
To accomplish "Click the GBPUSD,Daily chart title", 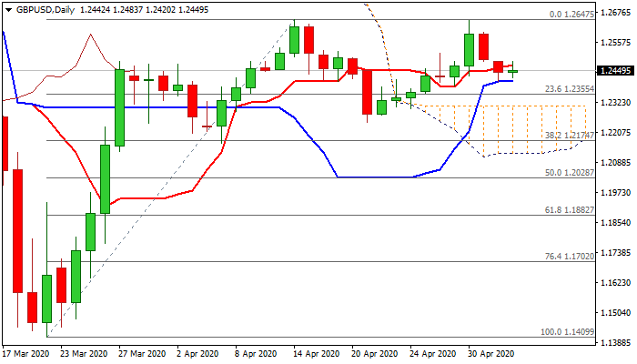I will 42,9.
